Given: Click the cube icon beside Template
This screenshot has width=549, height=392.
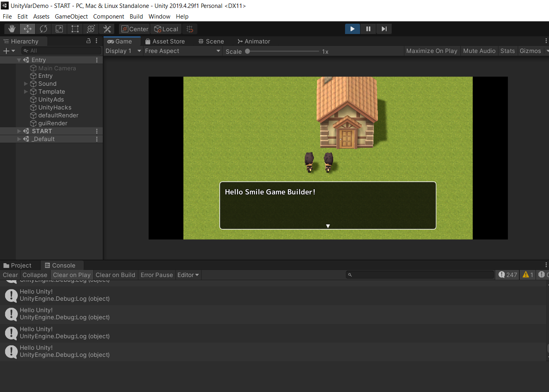Looking at the screenshot, I should [34, 92].
